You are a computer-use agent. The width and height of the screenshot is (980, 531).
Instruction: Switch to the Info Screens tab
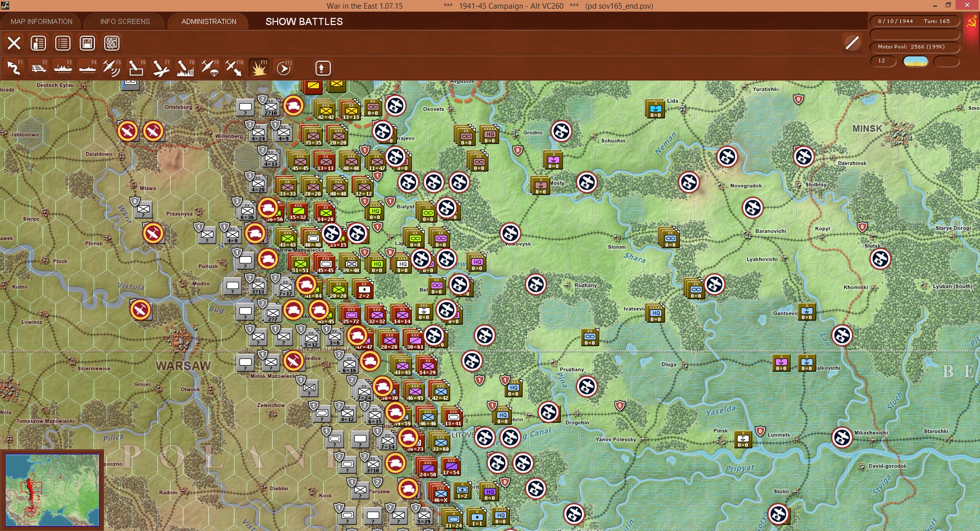(x=125, y=21)
